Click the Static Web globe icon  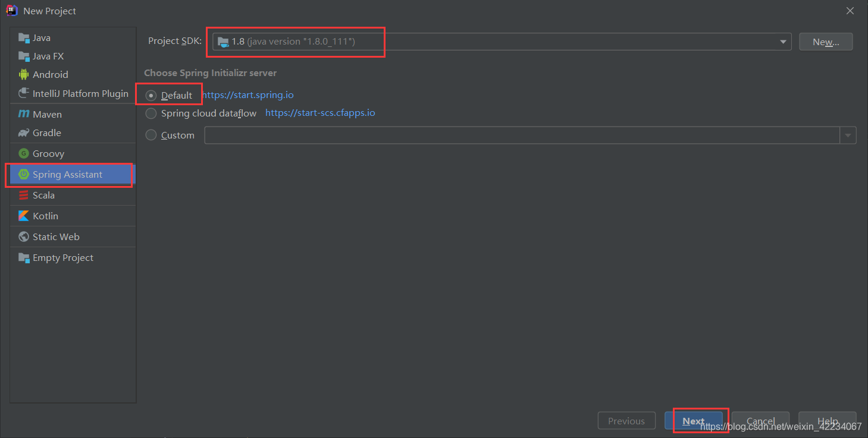click(x=24, y=237)
